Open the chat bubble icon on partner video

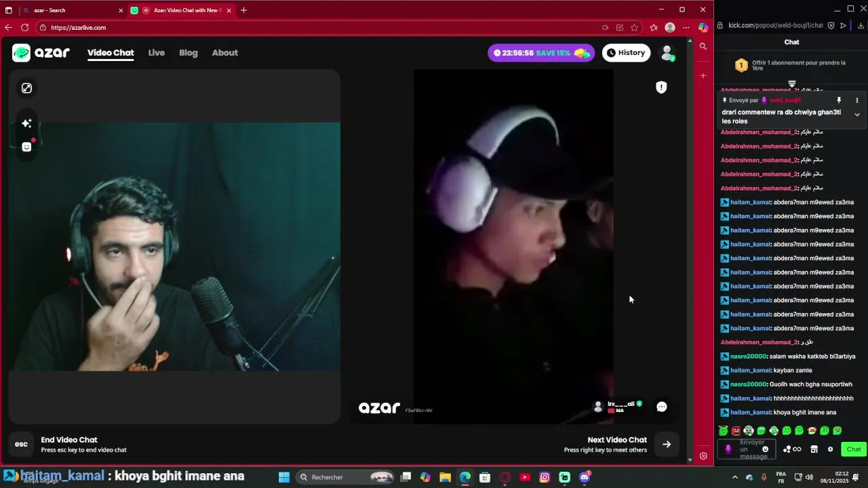pyautogui.click(x=662, y=407)
